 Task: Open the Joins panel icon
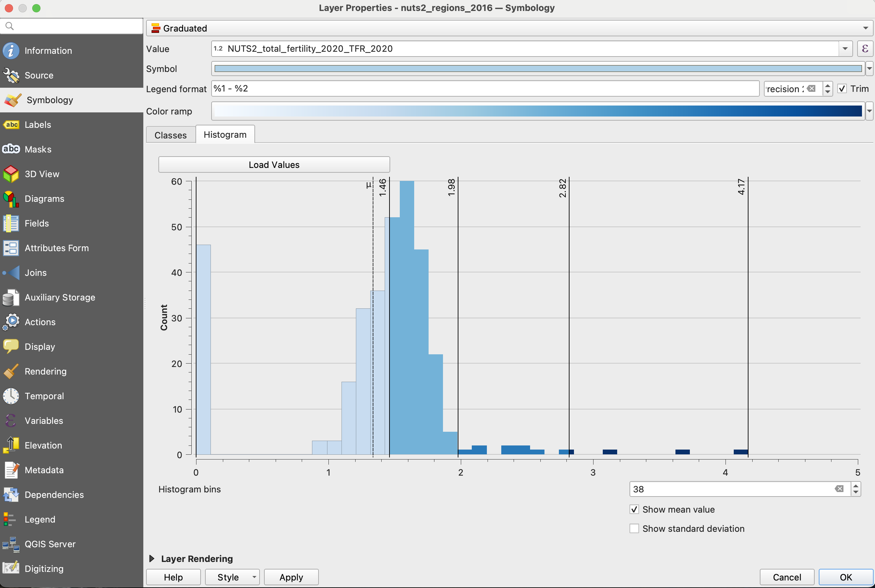coord(11,273)
